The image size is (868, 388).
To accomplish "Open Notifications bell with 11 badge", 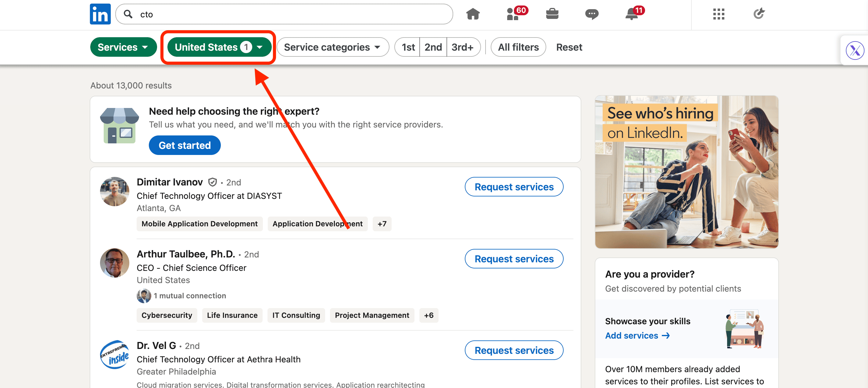I will click(x=631, y=14).
